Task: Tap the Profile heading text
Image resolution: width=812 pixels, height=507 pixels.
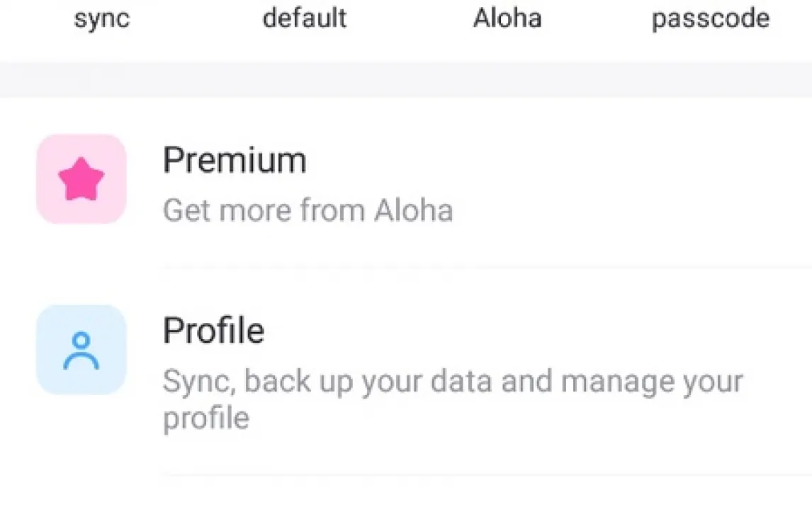Action: pos(213,331)
